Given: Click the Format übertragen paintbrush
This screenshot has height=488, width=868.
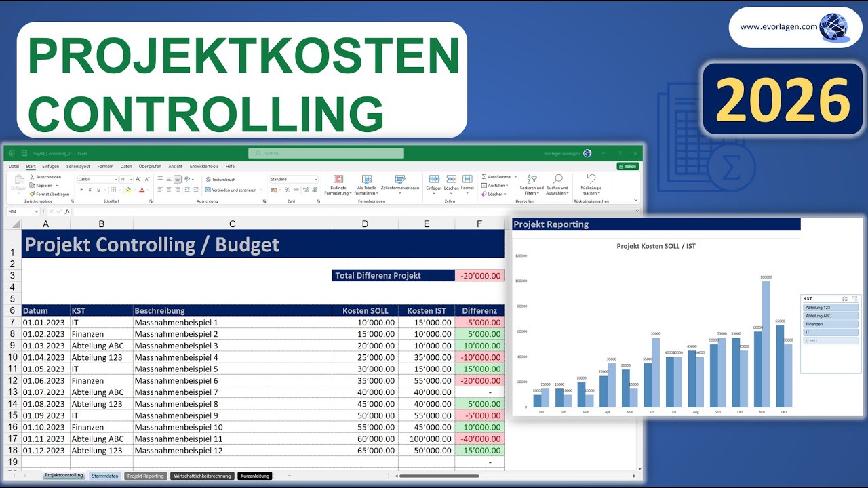Looking at the screenshot, I should (x=32, y=194).
